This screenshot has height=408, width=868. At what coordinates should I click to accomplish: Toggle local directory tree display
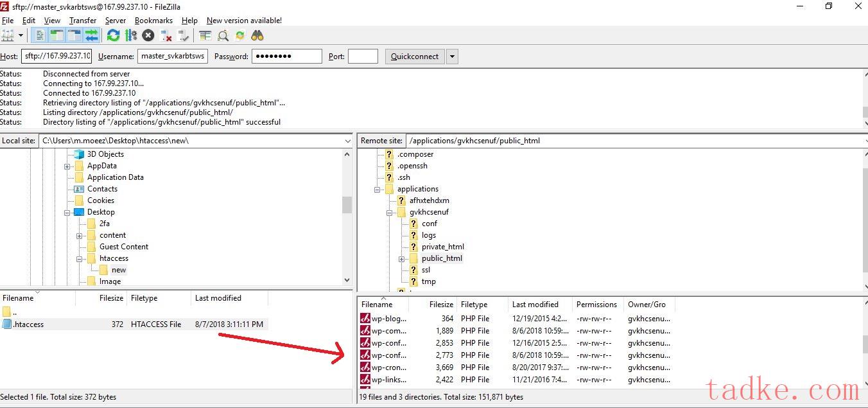coord(56,35)
